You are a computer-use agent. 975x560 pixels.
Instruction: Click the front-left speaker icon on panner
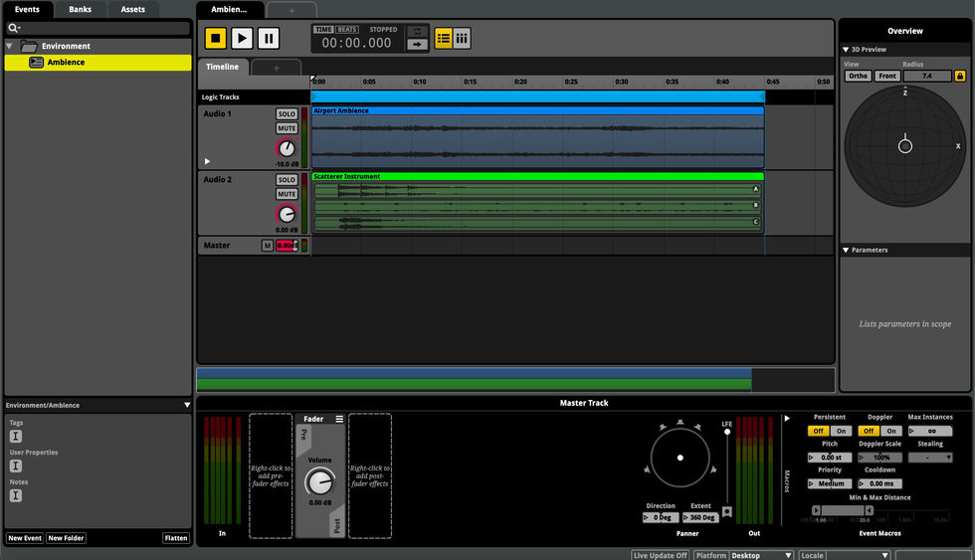pyautogui.click(x=663, y=427)
